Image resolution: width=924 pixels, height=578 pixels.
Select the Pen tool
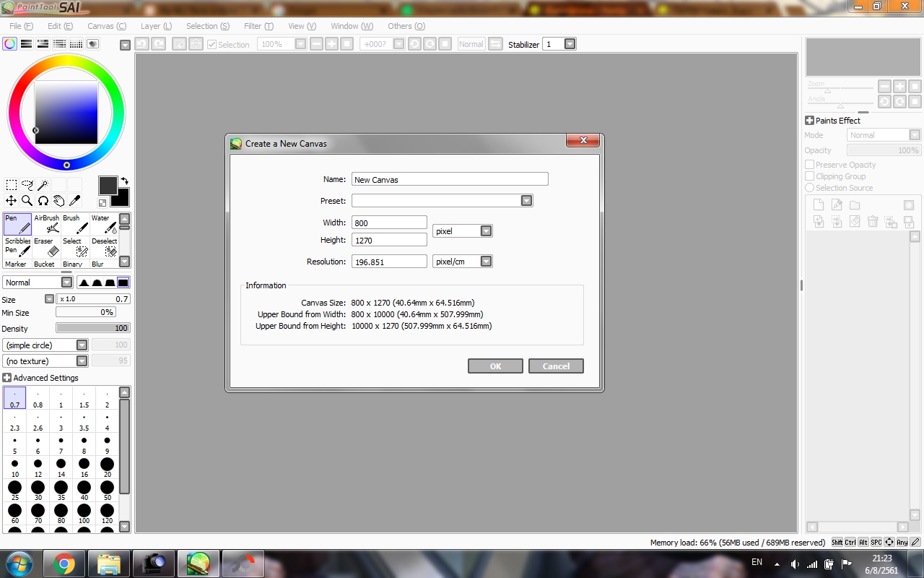pos(17,225)
